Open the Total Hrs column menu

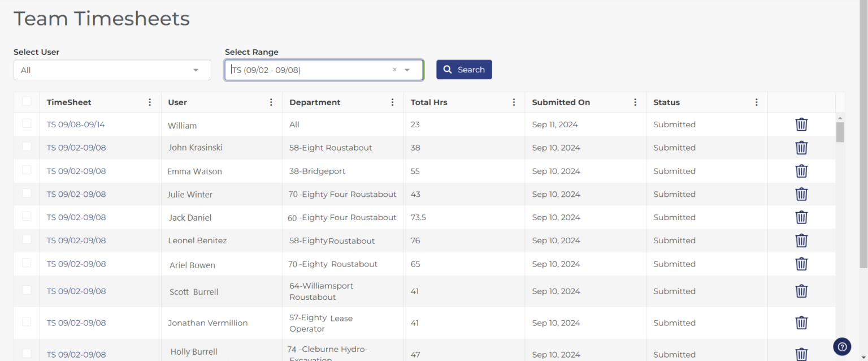point(514,102)
